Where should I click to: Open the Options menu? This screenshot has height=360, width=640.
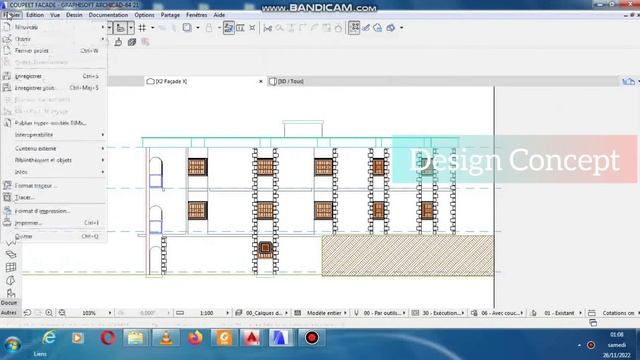144,15
